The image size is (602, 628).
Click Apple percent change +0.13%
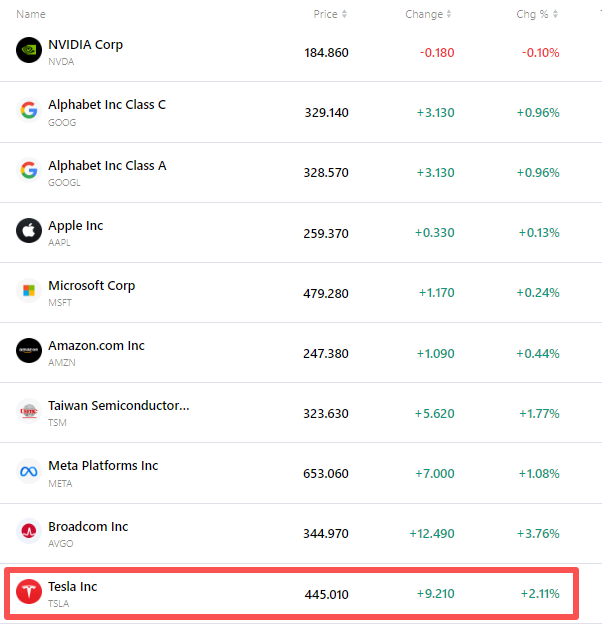pyautogui.click(x=539, y=233)
